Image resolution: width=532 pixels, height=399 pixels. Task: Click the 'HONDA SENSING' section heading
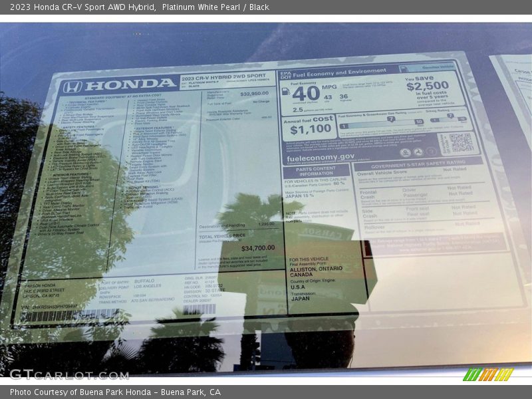144,187
